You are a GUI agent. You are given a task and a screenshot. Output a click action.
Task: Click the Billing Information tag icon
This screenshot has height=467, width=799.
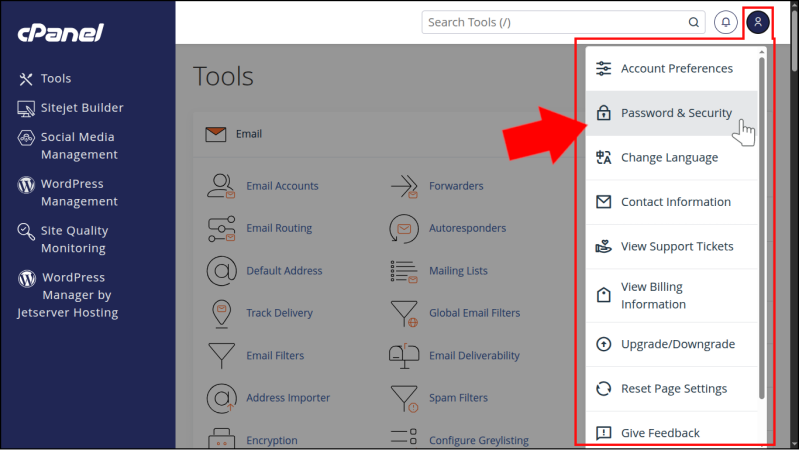603,295
